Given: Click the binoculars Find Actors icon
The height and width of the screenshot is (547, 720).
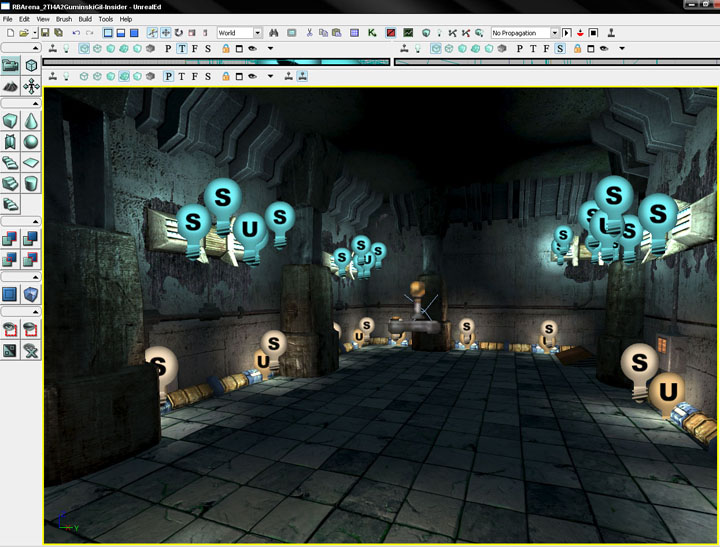Looking at the screenshot, I should click(x=274, y=33).
